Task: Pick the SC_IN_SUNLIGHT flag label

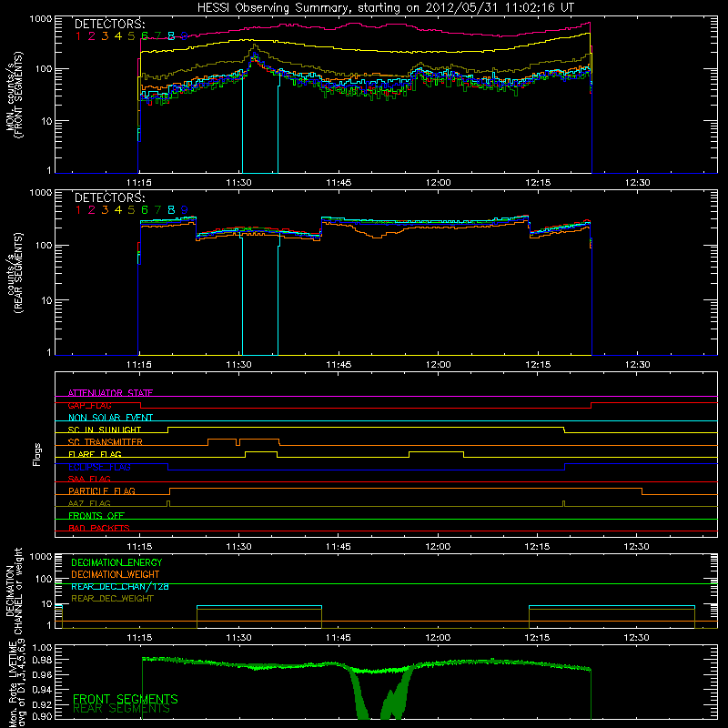Action: pos(105,430)
